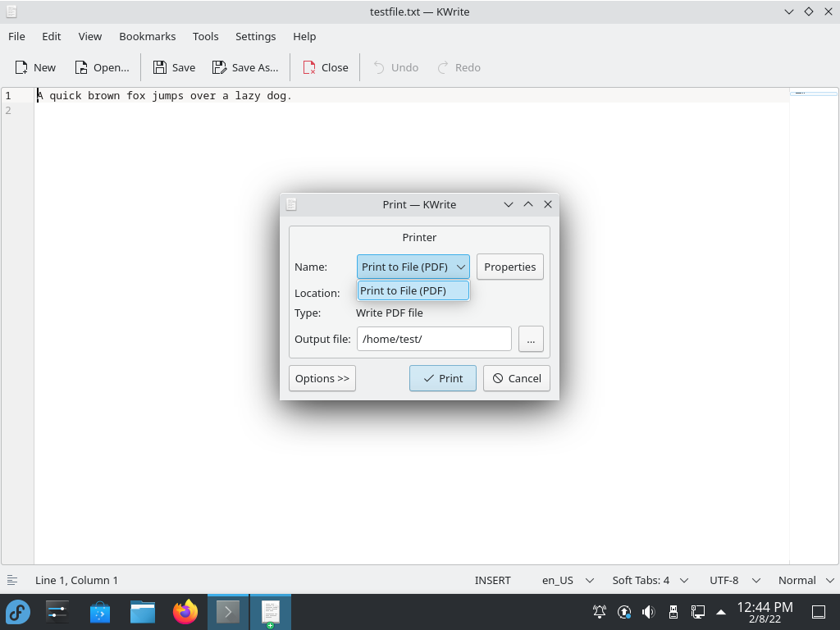Click line number 2 in the gutter
Viewport: 840px width, 630px height.
pyautogui.click(x=8, y=111)
